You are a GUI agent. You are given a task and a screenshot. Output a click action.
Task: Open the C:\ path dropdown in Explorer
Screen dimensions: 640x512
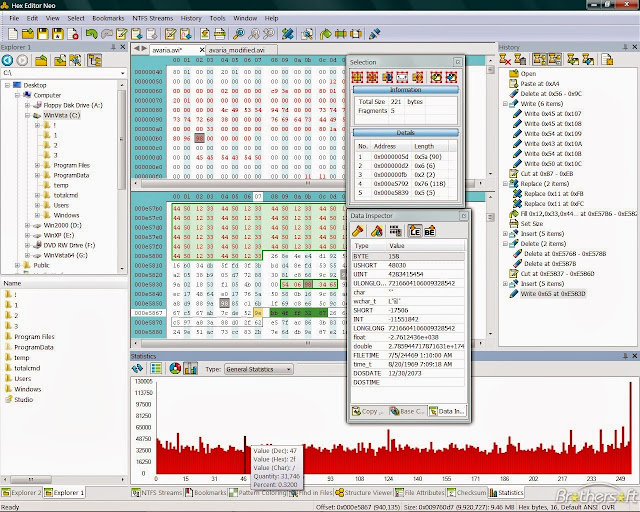[122, 73]
